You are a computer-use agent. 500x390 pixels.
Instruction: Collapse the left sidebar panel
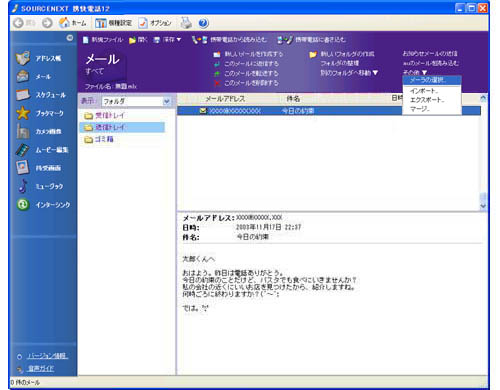pyautogui.click(x=70, y=38)
